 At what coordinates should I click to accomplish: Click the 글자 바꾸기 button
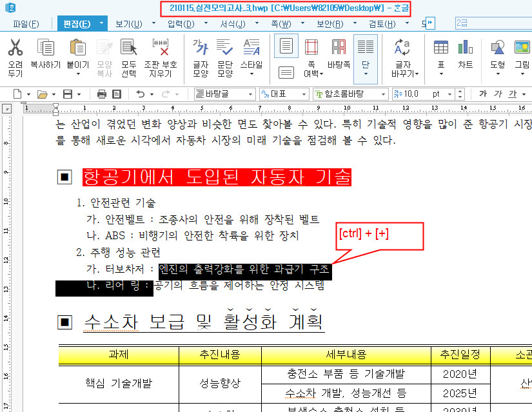404,56
